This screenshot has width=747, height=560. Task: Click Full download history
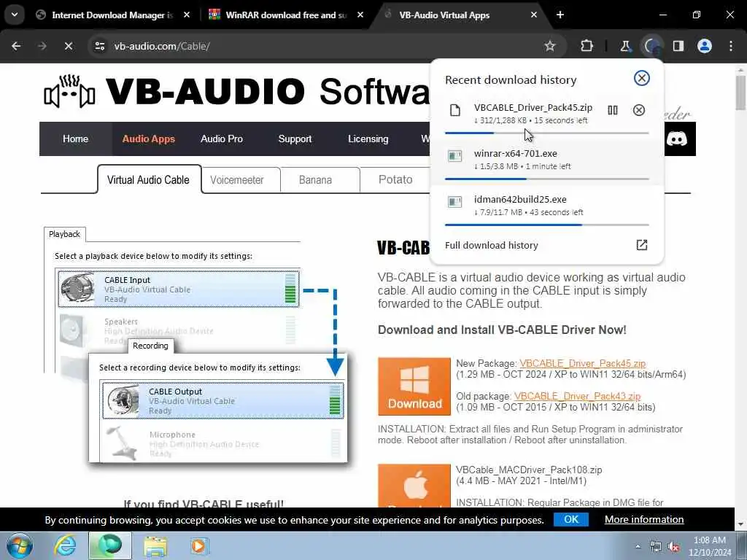point(491,245)
